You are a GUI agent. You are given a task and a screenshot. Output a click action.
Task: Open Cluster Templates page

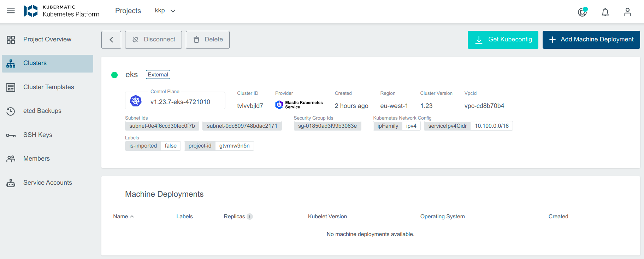(x=48, y=87)
